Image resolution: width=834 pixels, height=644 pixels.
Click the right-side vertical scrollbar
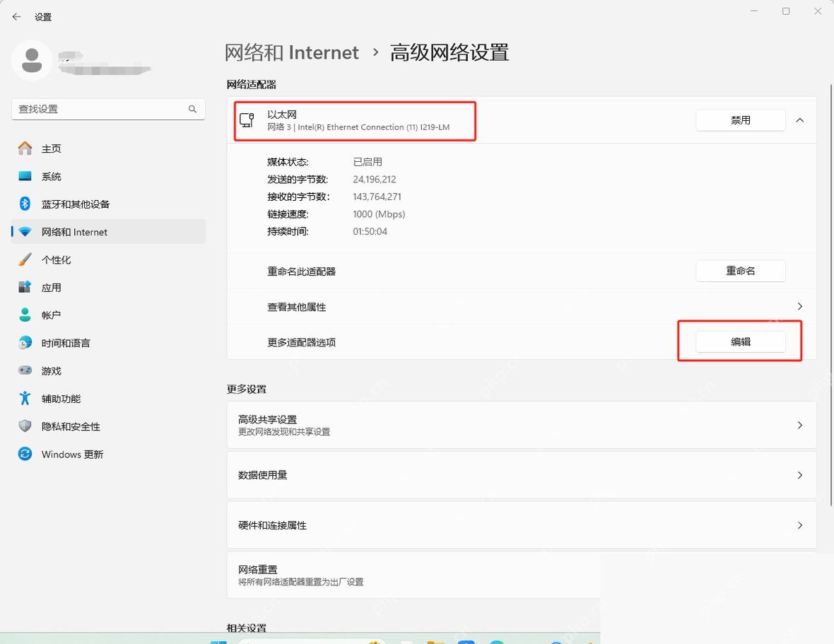(x=830, y=295)
